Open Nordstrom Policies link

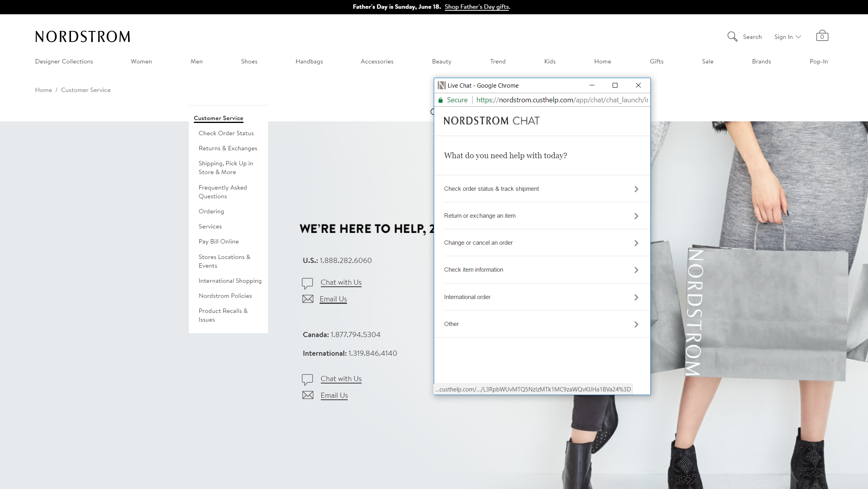(225, 296)
